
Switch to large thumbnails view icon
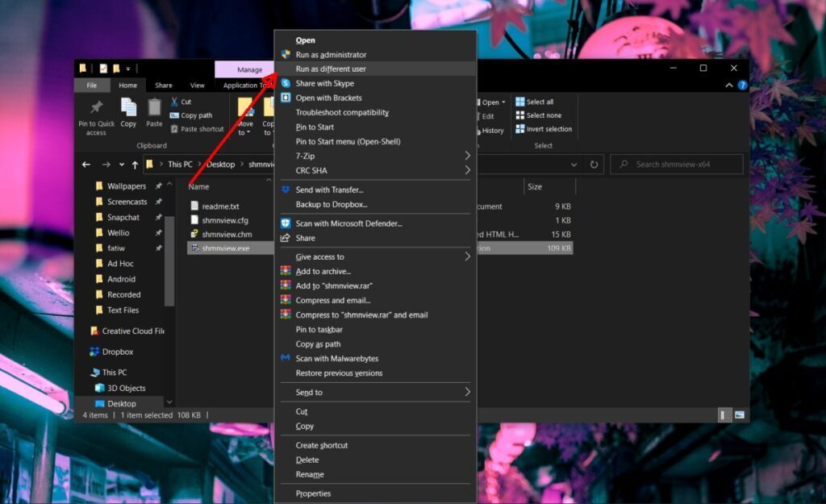point(739,414)
